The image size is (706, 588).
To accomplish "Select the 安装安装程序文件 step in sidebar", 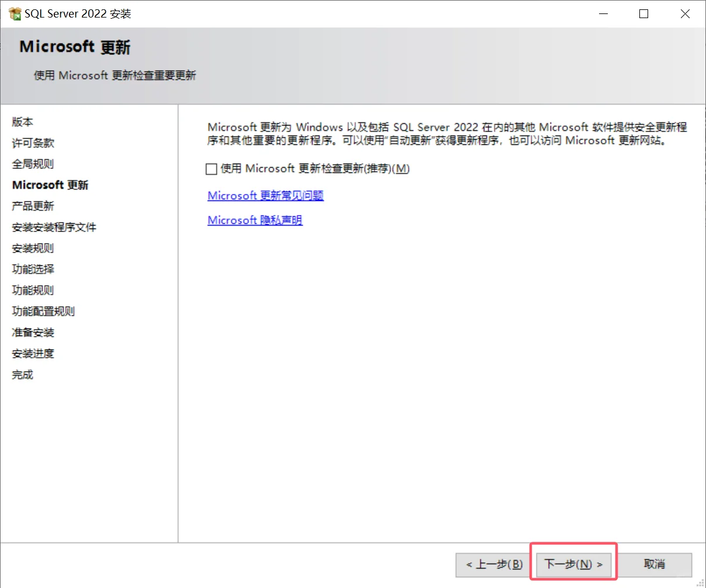I will 54,227.
